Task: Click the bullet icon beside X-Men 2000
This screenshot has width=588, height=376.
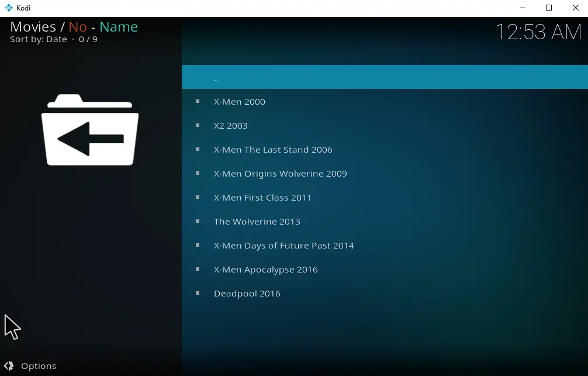Action: point(198,101)
